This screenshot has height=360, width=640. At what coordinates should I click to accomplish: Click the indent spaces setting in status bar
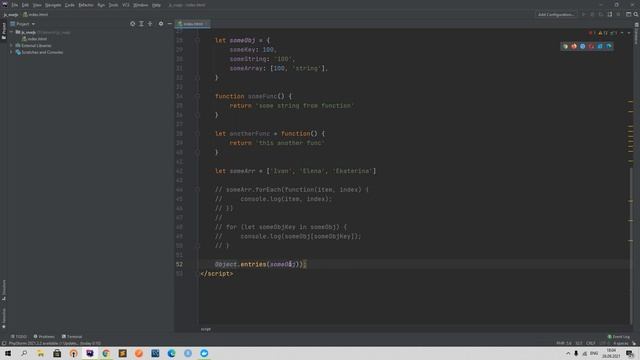pos(621,343)
